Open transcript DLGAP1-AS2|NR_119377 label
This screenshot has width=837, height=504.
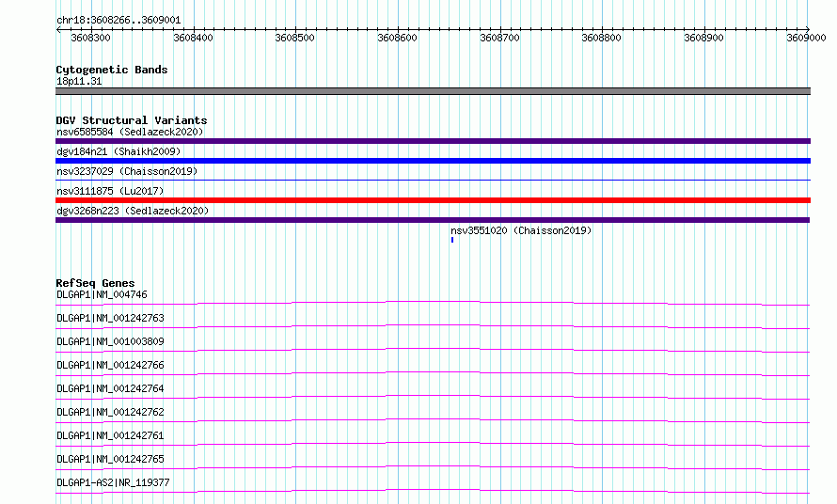[x=113, y=482]
